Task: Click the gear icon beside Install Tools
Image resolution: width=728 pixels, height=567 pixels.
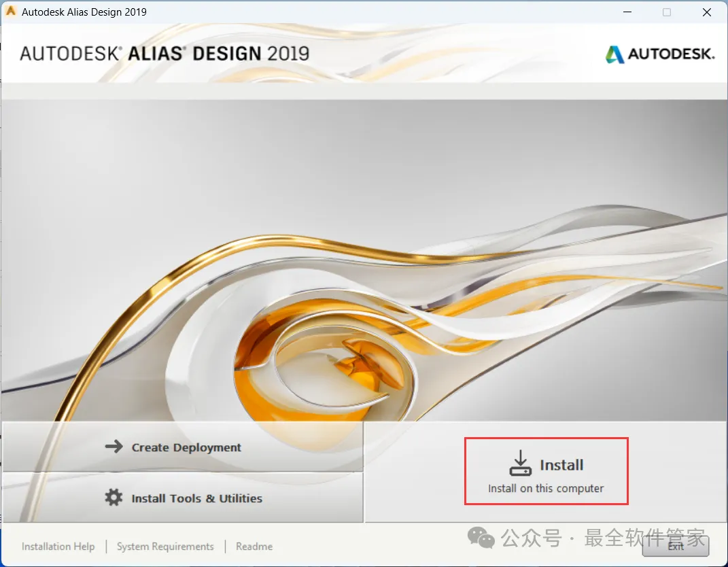Action: [114, 498]
